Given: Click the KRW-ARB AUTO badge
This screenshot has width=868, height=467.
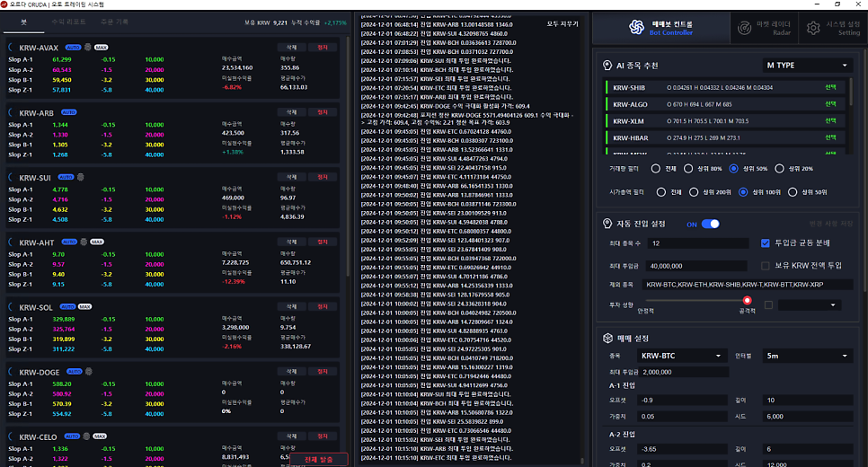Looking at the screenshot, I should 68,112.
